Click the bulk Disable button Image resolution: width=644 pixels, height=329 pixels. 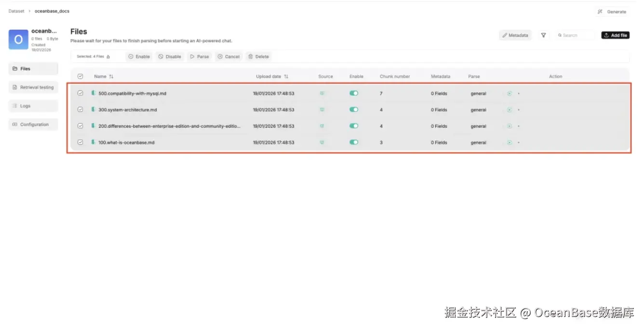(x=170, y=56)
